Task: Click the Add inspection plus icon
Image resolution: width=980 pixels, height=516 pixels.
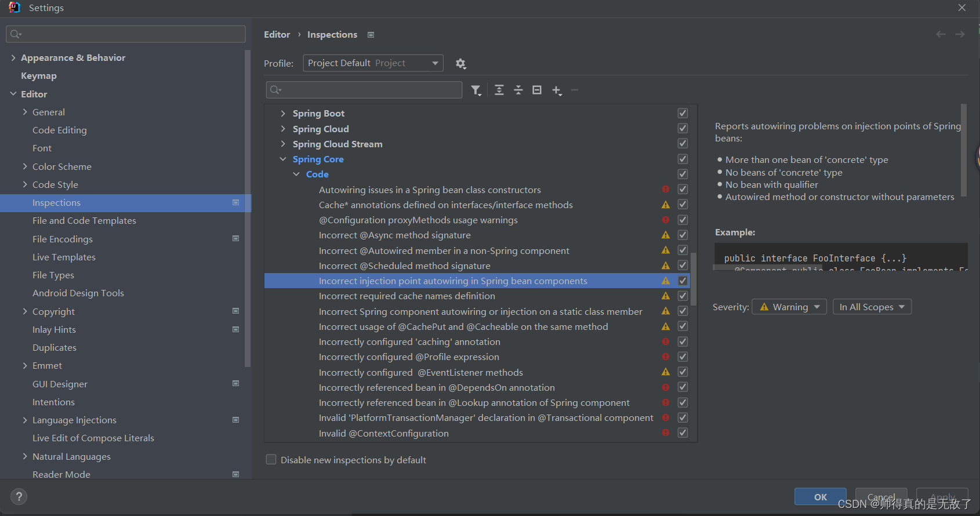Action: (x=557, y=90)
